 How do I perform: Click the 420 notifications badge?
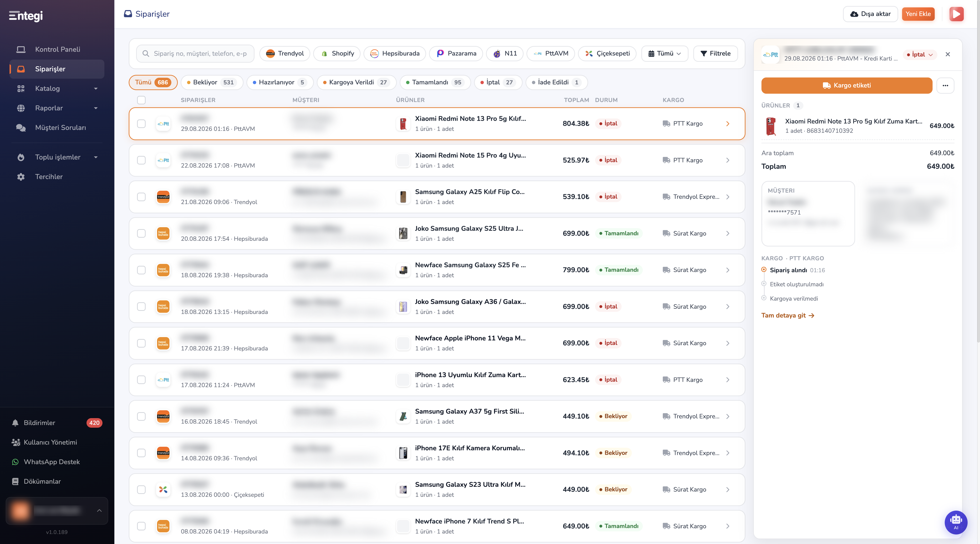pyautogui.click(x=94, y=423)
